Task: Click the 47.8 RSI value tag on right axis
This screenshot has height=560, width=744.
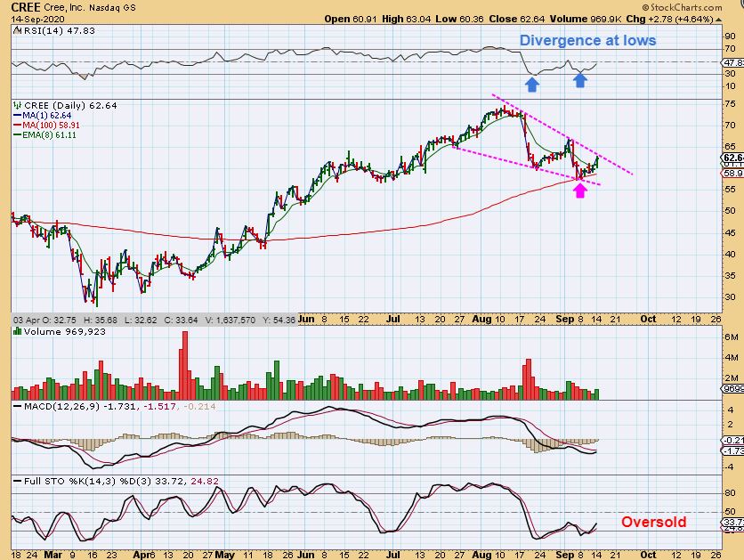Action: tap(732, 62)
